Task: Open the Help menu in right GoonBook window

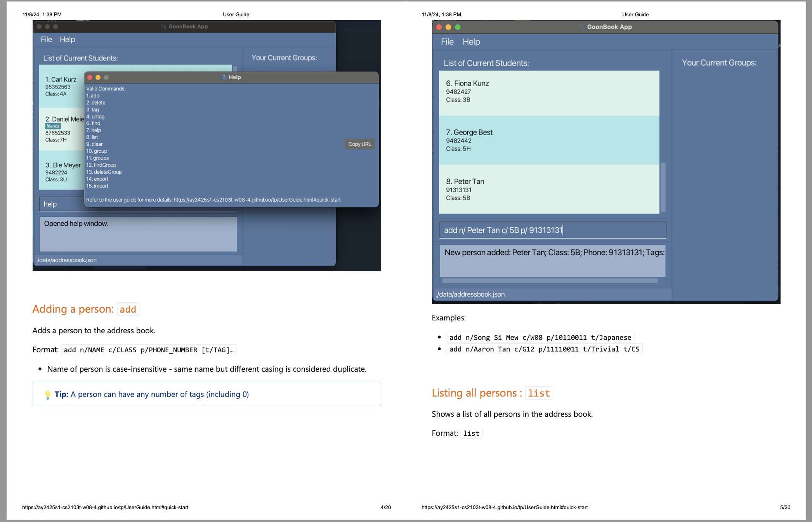Action: click(x=471, y=42)
